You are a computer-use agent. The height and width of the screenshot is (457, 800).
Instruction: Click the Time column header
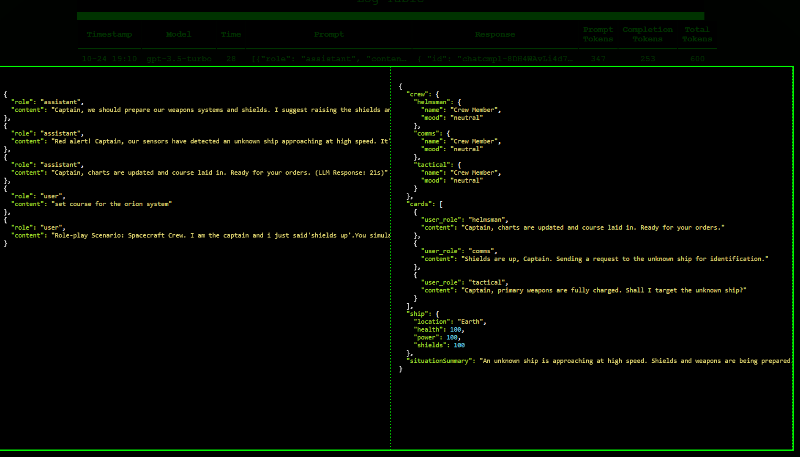tap(231, 34)
